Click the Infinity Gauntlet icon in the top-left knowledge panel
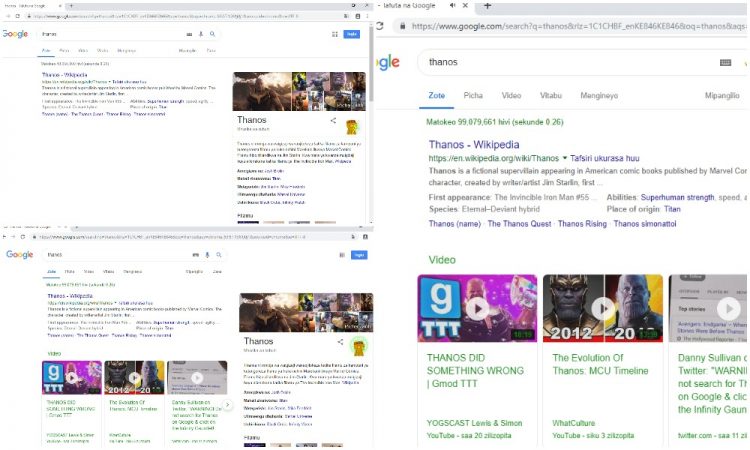This screenshot has width=750, height=450. [352, 127]
